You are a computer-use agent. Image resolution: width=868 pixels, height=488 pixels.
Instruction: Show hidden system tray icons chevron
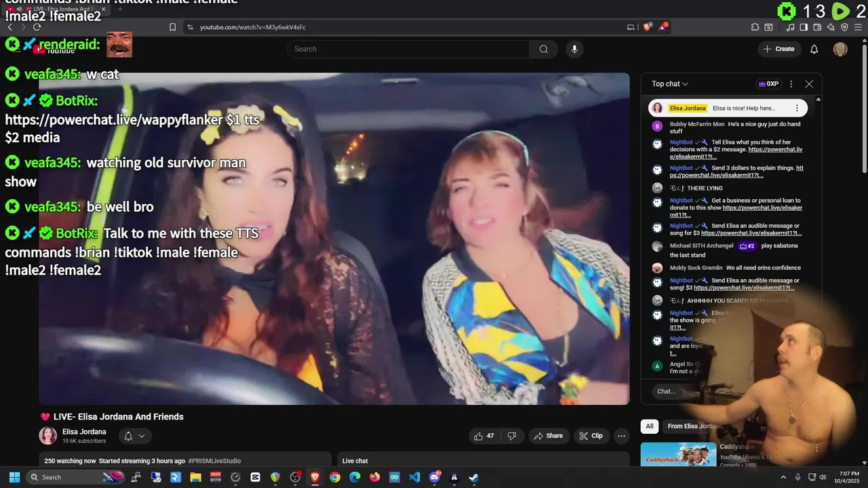click(x=783, y=477)
